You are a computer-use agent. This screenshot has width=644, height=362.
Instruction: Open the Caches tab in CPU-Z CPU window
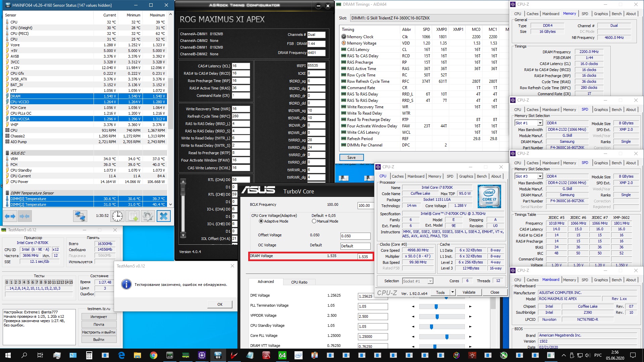[x=397, y=176]
